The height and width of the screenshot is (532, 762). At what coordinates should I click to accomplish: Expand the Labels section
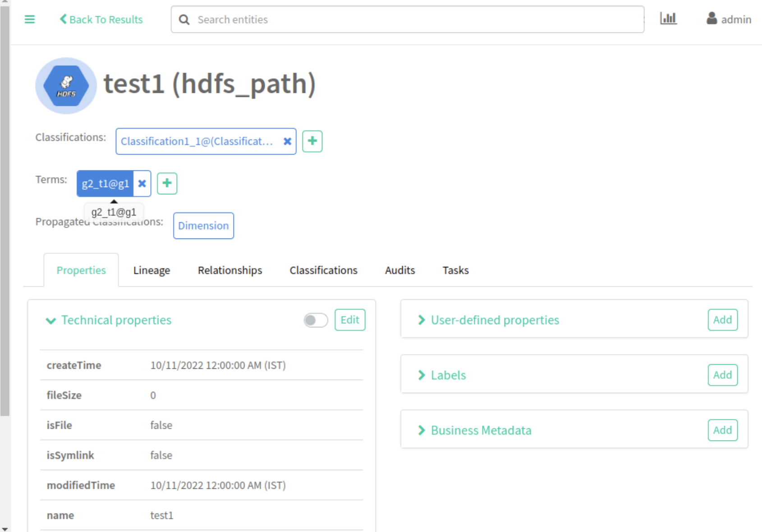click(x=422, y=375)
